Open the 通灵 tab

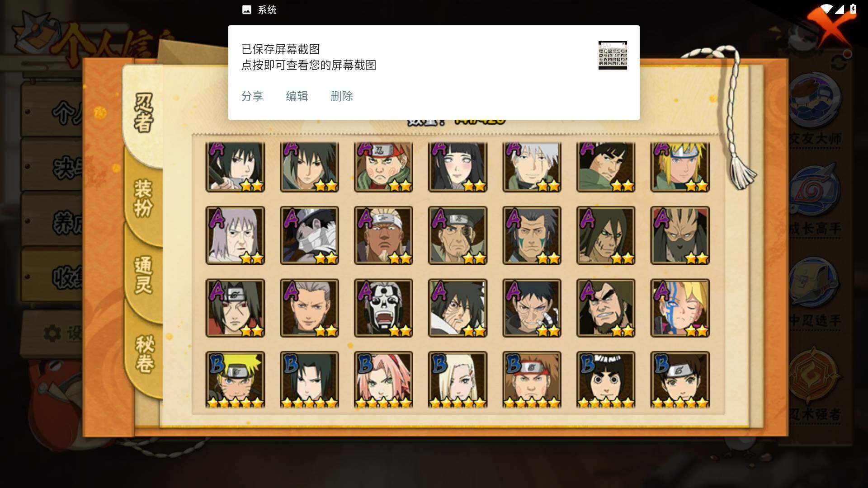pos(144,275)
